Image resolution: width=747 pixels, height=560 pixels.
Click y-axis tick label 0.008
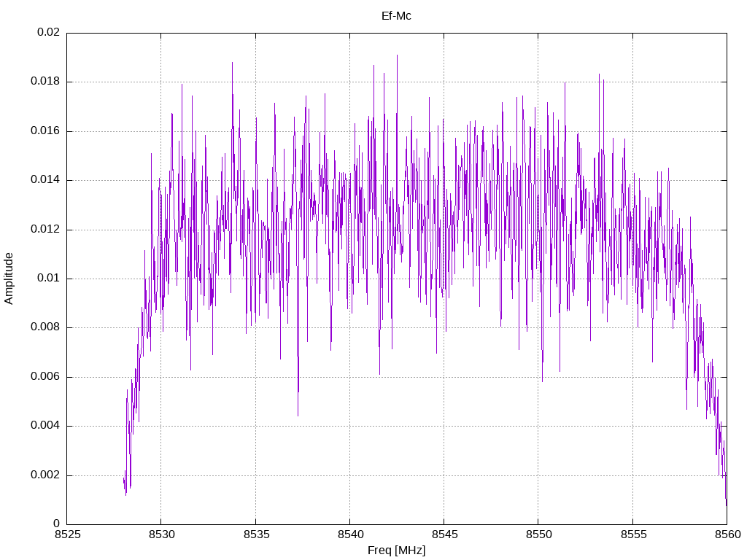click(45, 327)
